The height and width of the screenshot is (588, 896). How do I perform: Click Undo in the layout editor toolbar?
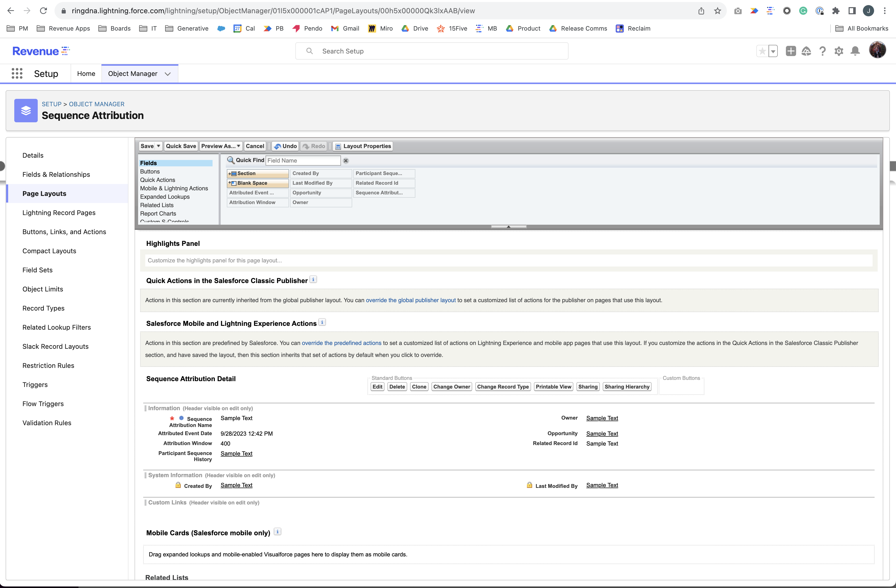pos(285,146)
